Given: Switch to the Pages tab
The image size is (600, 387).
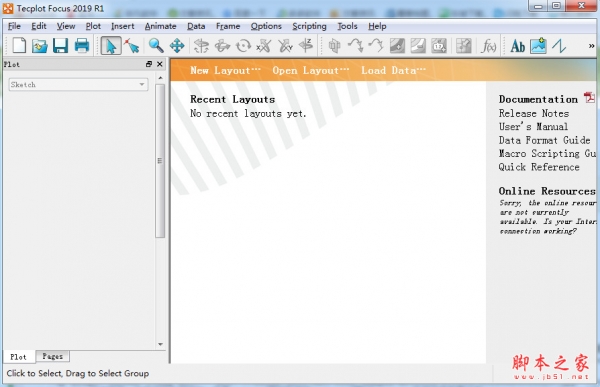Looking at the screenshot, I should pos(52,356).
